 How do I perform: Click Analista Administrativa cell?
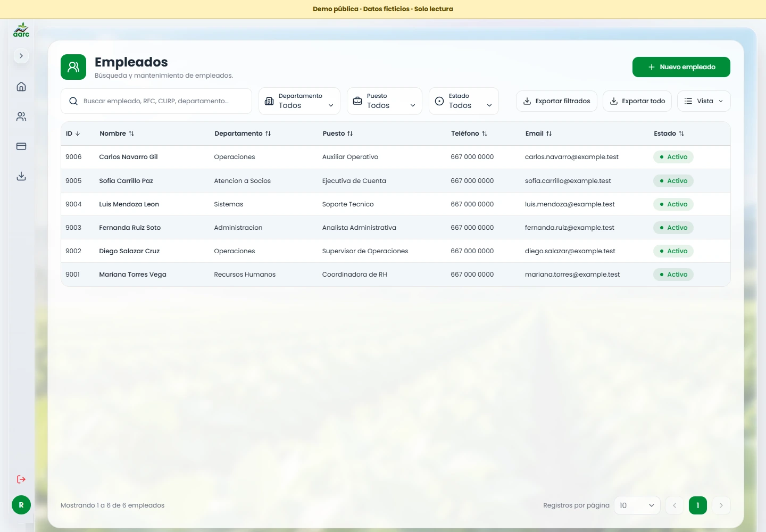359,228
